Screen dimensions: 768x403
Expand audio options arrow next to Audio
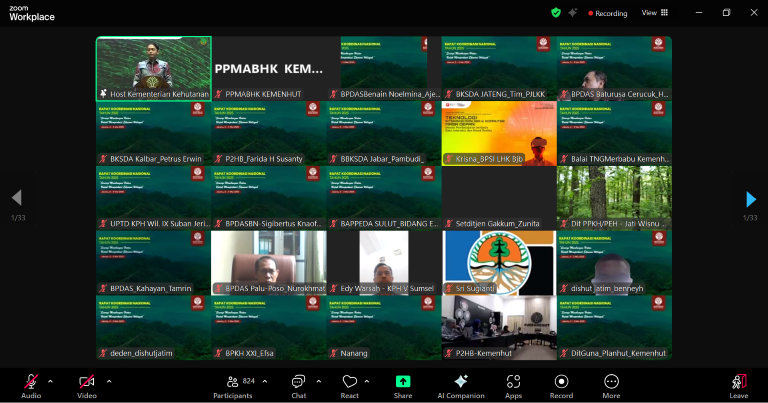[x=53, y=380]
